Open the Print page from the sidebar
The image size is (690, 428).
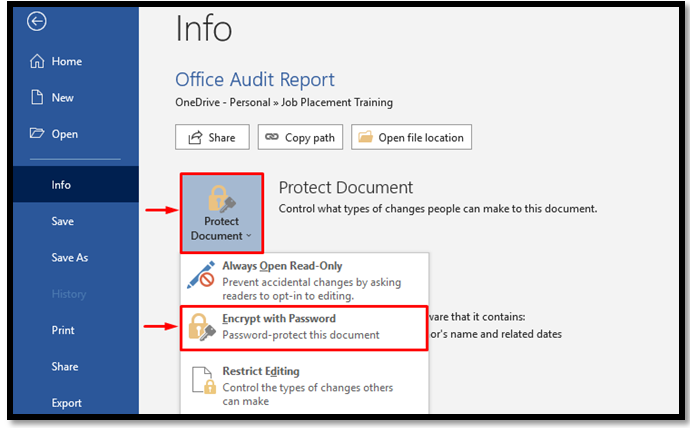tap(76, 330)
